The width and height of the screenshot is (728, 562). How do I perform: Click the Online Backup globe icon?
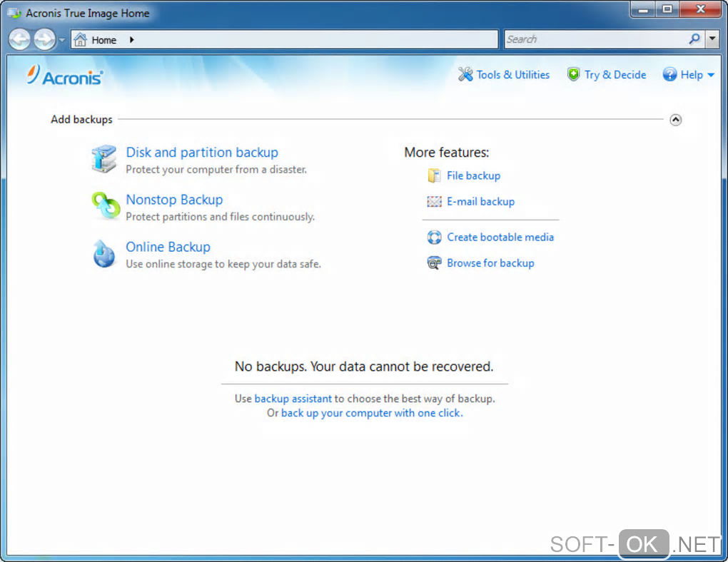[x=104, y=254]
